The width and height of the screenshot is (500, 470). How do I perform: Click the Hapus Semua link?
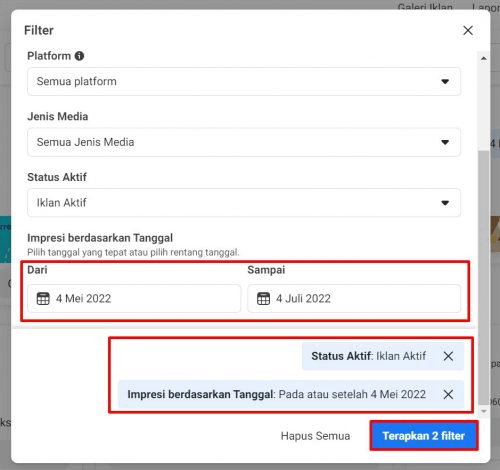click(315, 436)
